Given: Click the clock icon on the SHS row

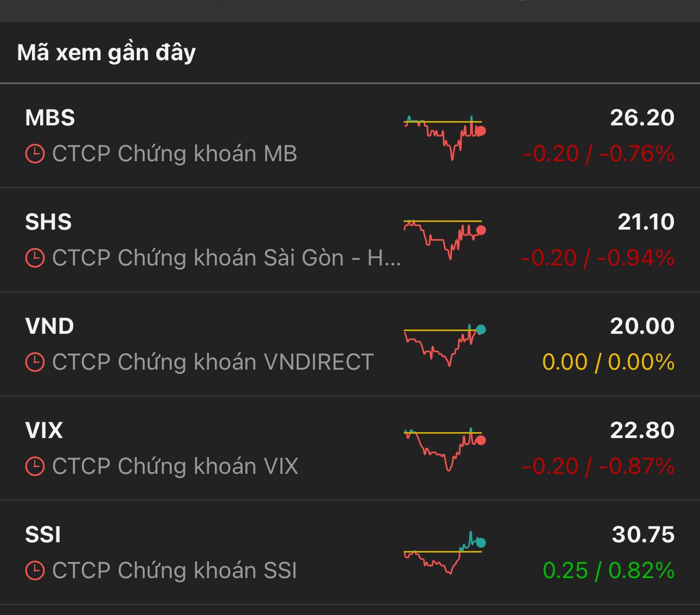Looking at the screenshot, I should tap(35, 258).
